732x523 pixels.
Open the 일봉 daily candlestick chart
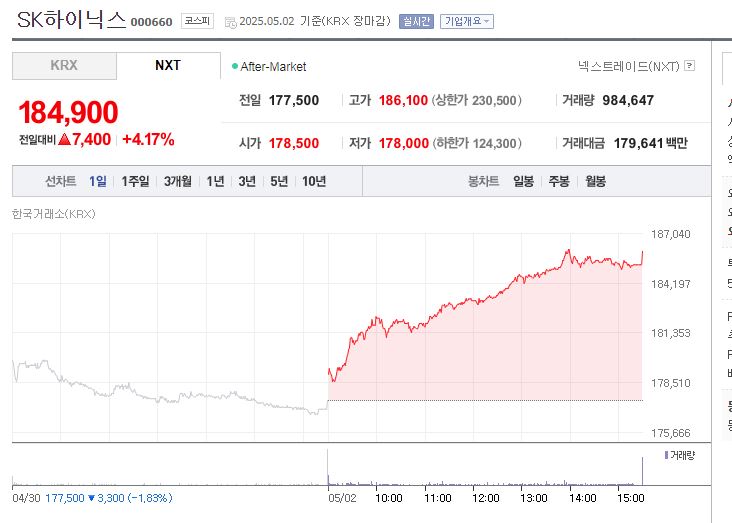[x=523, y=181]
